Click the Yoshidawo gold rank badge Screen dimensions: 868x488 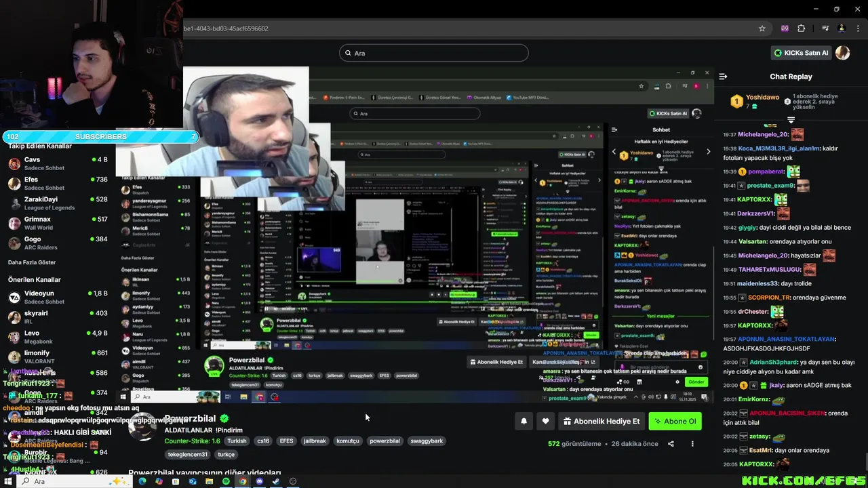click(x=736, y=102)
